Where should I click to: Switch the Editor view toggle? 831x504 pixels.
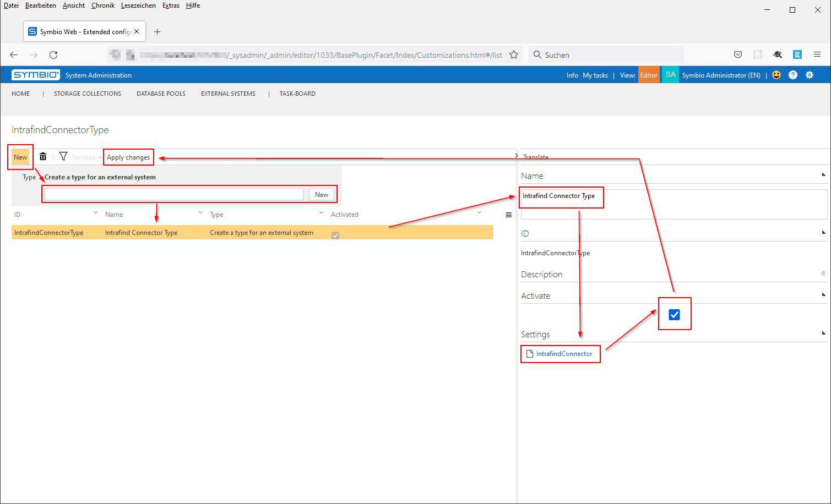coord(649,75)
